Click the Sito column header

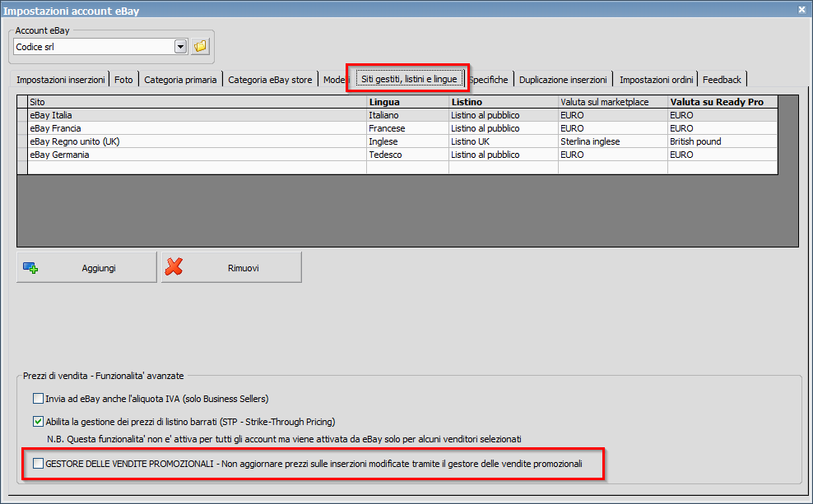coord(197,102)
